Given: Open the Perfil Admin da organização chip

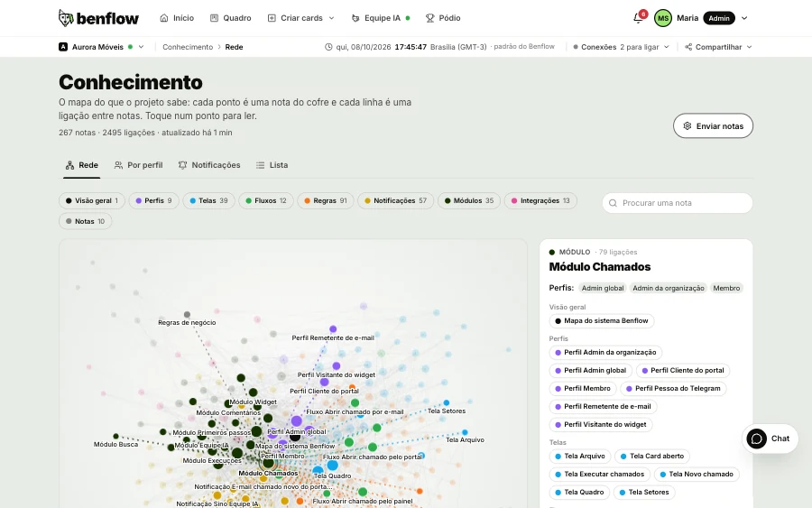Looking at the screenshot, I should point(605,353).
